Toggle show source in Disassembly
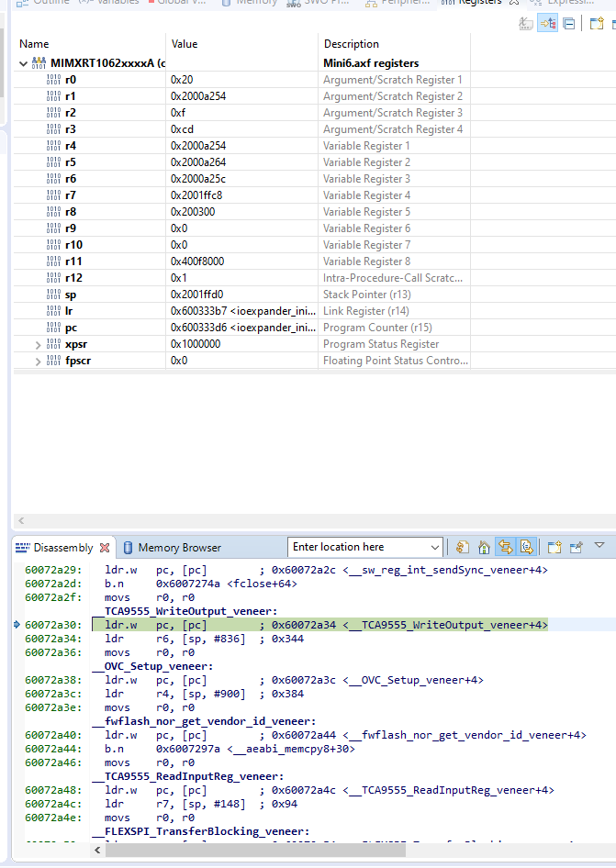This screenshot has height=868, width=616. [526, 548]
